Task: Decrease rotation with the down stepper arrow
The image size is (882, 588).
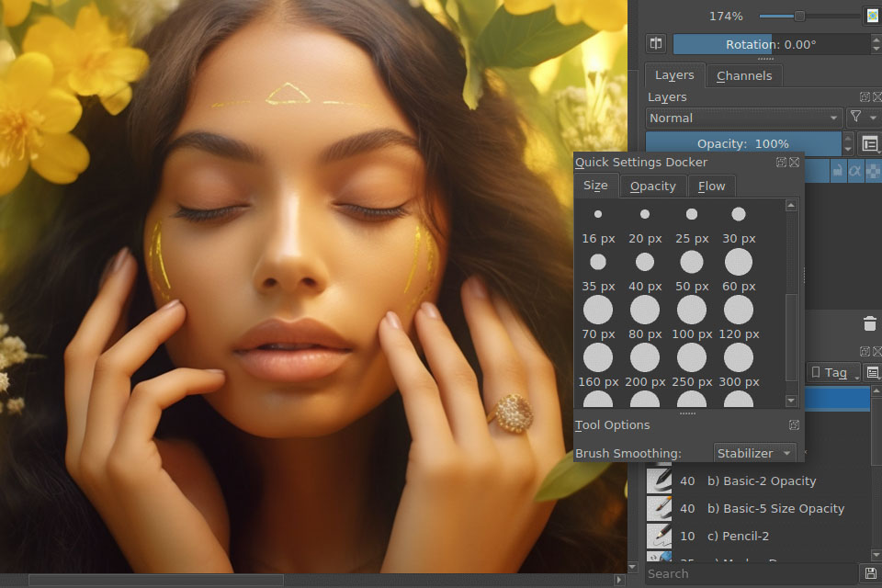Action: point(876,49)
